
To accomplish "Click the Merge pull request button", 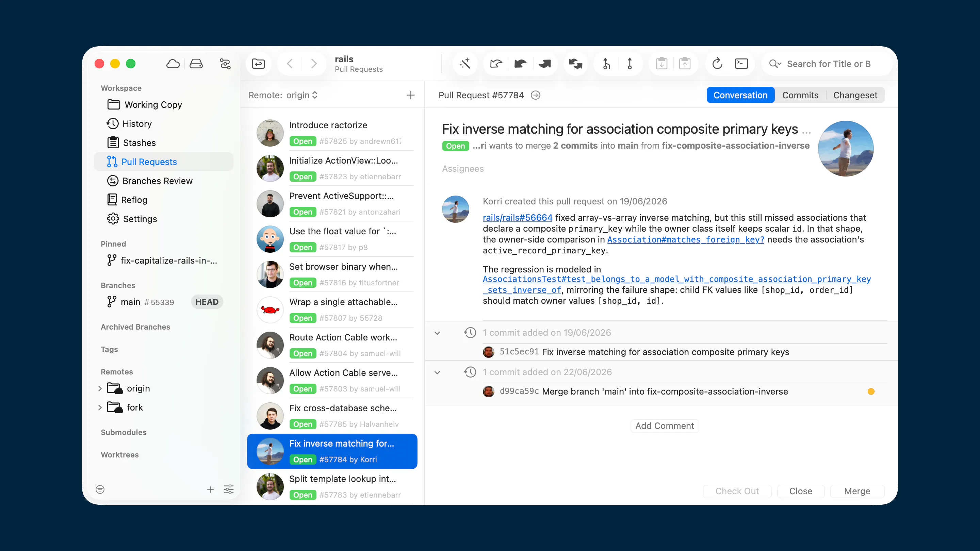I will coord(857,491).
